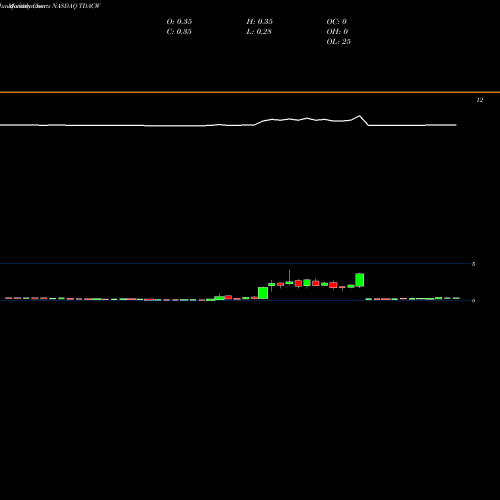Select the high value H: 0.35

(x=260, y=21)
